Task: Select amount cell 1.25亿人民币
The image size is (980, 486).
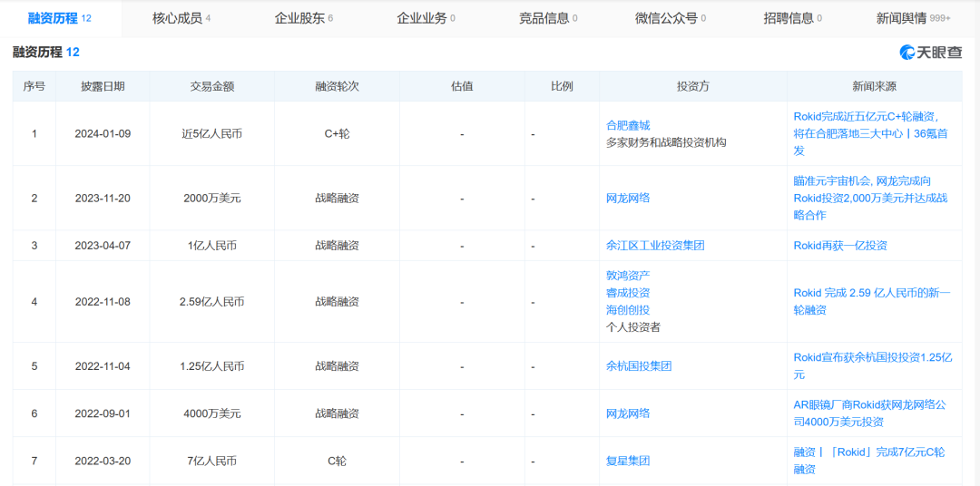Action: (x=211, y=366)
